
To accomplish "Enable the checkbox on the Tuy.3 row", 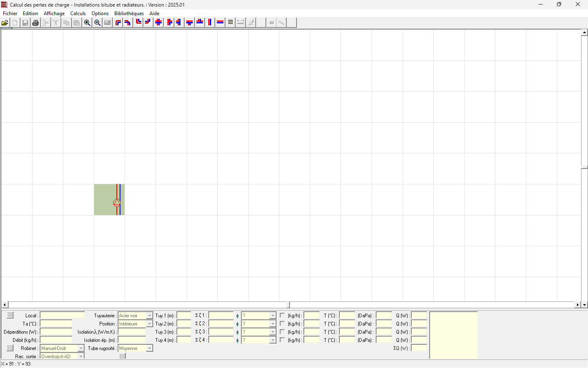I will tap(282, 332).
